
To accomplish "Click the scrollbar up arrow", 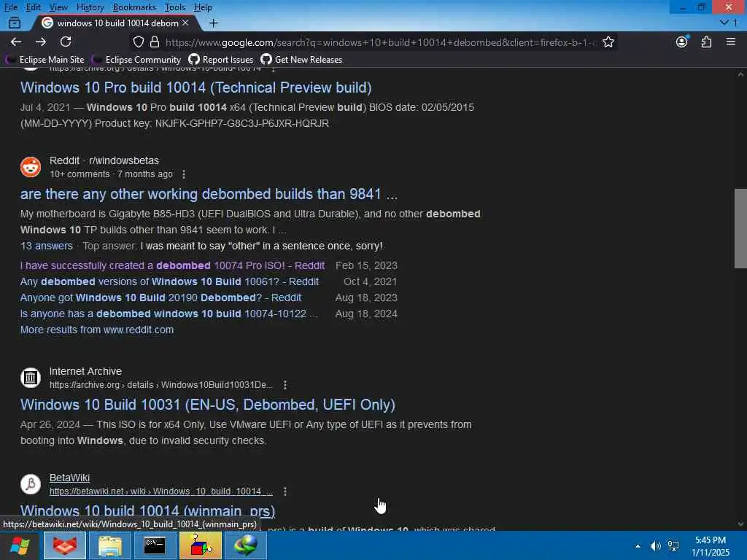I will [x=740, y=74].
